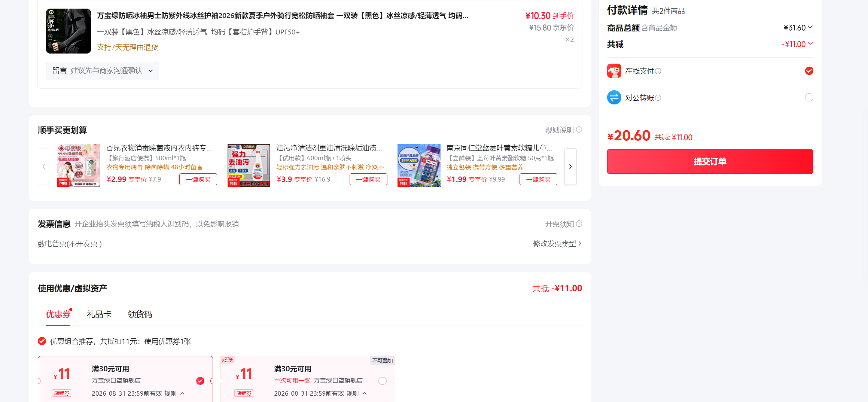
Task: Show previous add-on products with left arrow
Action: tap(44, 167)
